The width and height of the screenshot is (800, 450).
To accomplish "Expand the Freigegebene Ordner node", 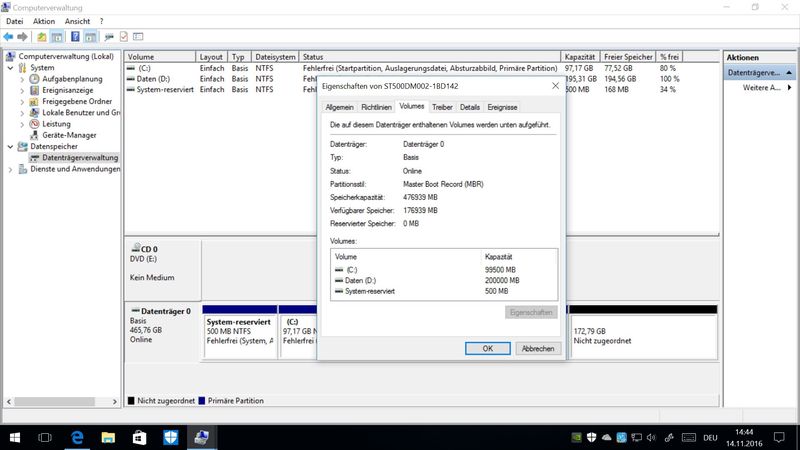I will pyautogui.click(x=23, y=102).
